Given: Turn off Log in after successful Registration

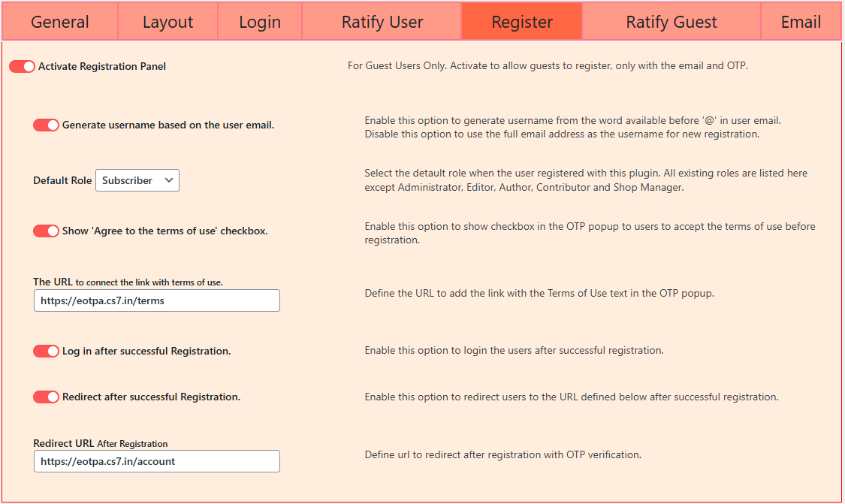Looking at the screenshot, I should (46, 351).
